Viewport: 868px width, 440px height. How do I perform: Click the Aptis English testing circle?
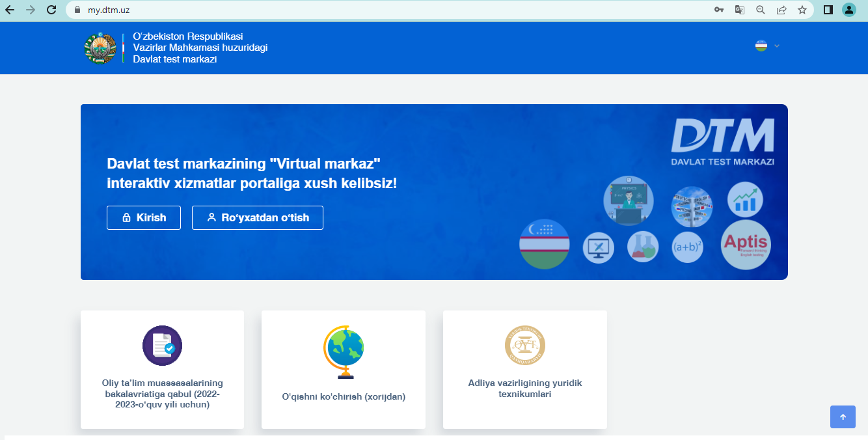coord(746,245)
